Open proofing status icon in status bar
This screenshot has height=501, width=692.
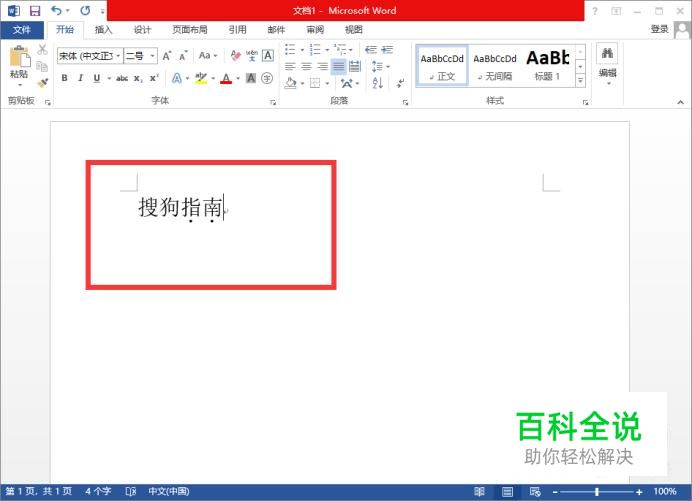[x=131, y=491]
